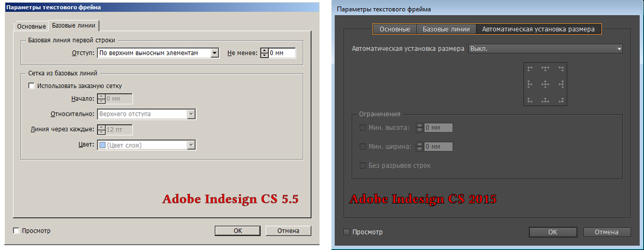
Task: Click the blue layer color swatch in Цвет
Action: point(102,144)
